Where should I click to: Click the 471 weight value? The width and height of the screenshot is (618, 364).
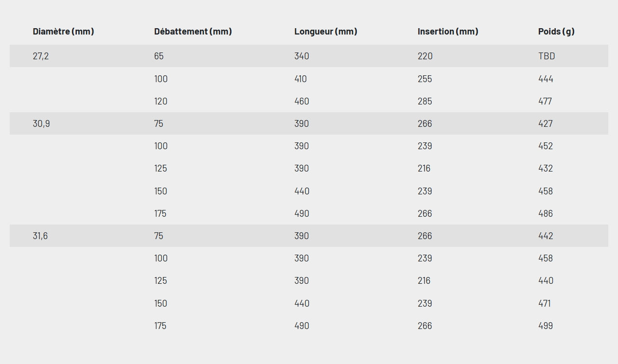pos(545,304)
